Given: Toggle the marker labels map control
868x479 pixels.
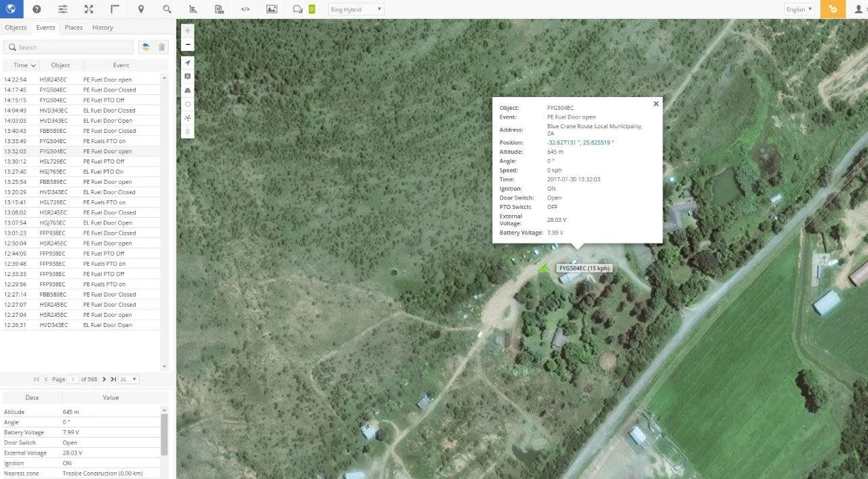Looking at the screenshot, I should click(x=188, y=77).
